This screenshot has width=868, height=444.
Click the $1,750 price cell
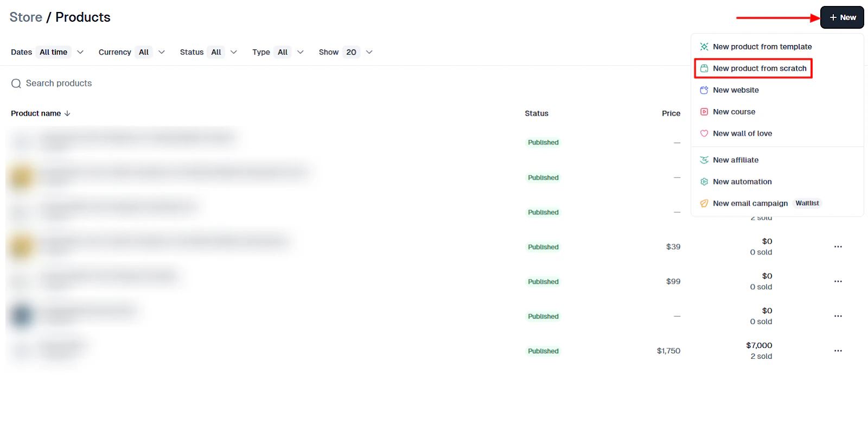pos(668,351)
